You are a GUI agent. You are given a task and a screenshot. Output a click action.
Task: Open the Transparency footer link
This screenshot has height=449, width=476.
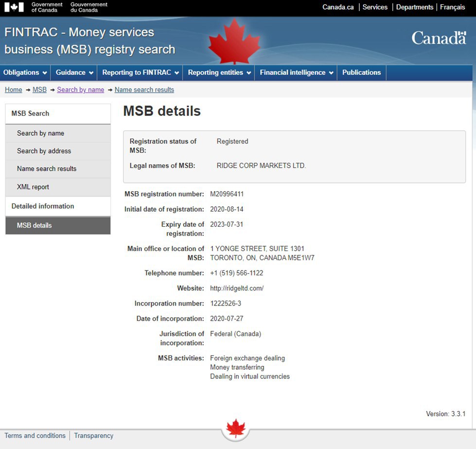(93, 436)
